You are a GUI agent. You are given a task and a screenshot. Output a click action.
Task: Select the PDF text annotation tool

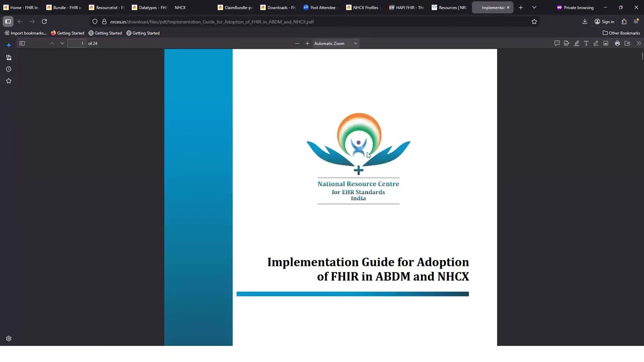(586, 43)
